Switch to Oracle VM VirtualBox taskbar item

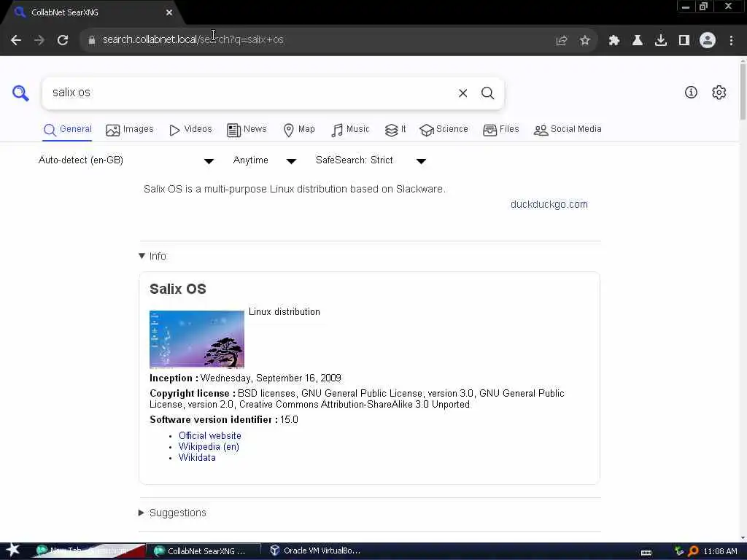tap(315, 551)
